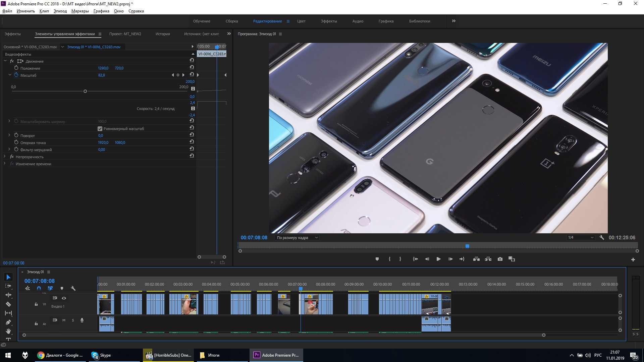Select the Track Select Forward tool

pos(8,286)
